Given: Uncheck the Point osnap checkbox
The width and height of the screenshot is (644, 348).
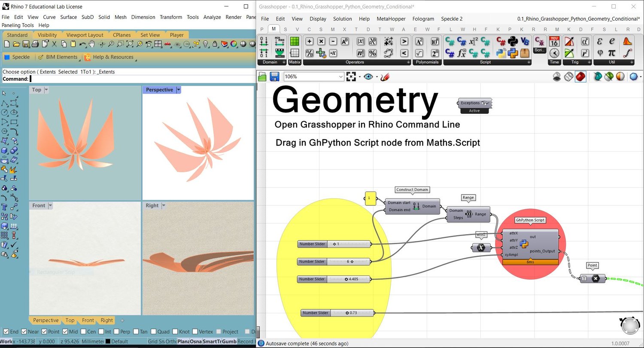Looking at the screenshot, I should pyautogui.click(x=44, y=332).
